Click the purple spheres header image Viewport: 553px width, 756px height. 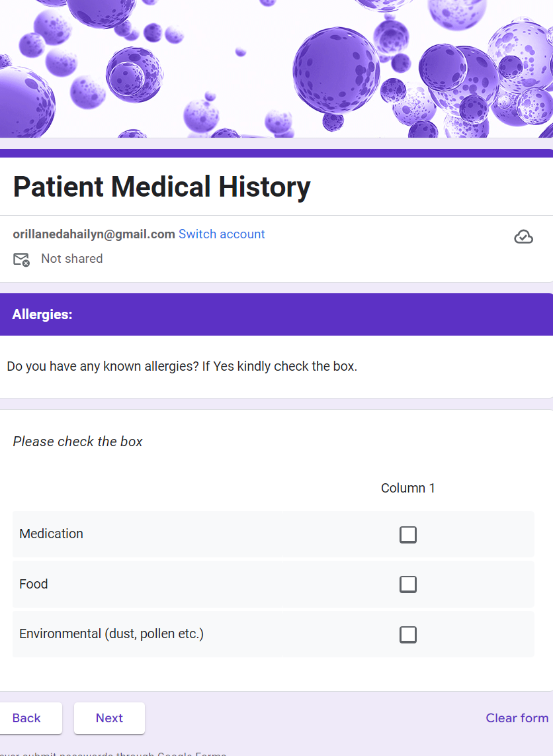276,66
